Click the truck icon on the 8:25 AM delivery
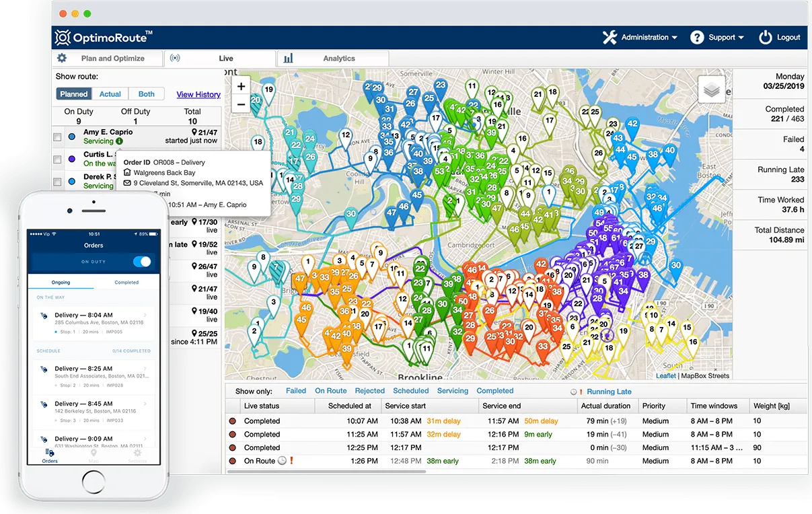 pos(44,369)
